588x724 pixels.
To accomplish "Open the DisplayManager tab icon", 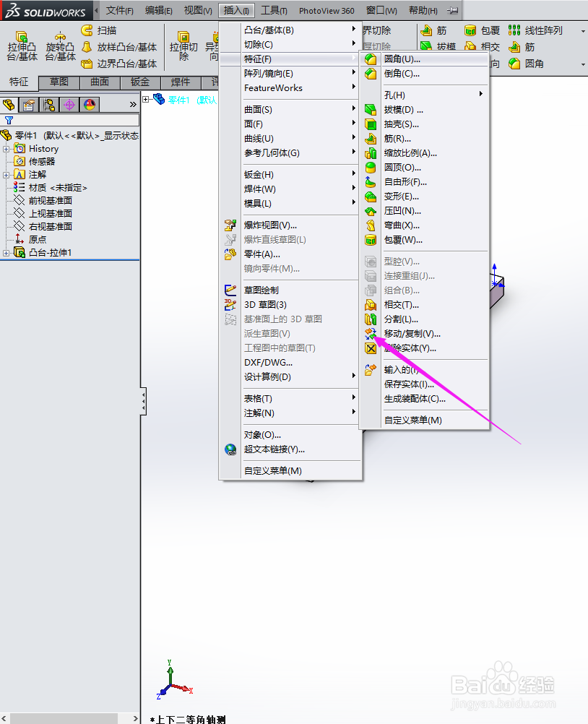I will pos(90,105).
